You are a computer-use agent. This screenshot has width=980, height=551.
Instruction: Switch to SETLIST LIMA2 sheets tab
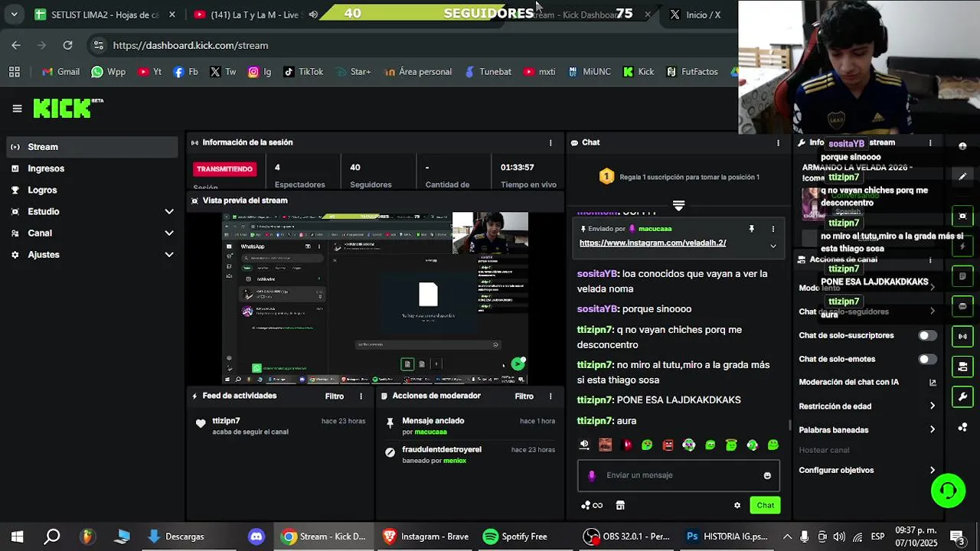pyautogui.click(x=105, y=15)
